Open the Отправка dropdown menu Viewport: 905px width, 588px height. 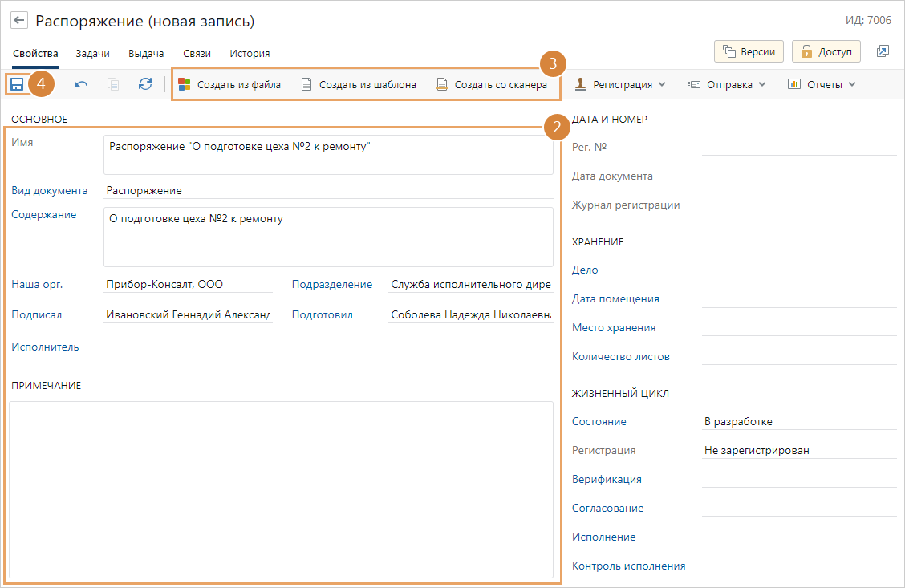click(x=727, y=84)
